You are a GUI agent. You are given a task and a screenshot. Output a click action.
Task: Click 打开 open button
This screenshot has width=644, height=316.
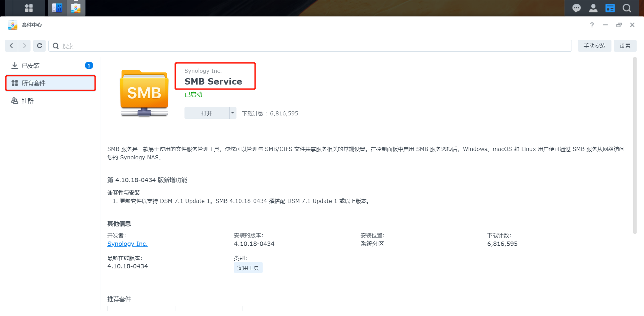coord(207,113)
